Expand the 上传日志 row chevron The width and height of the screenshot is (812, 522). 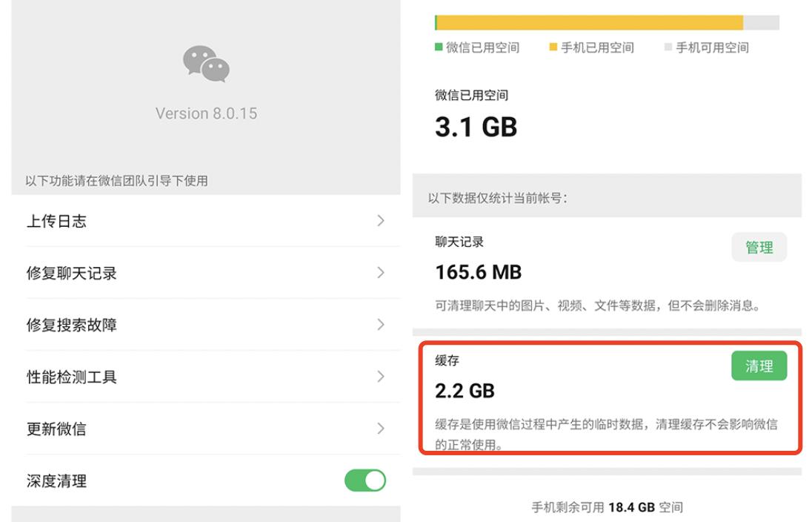click(x=379, y=221)
